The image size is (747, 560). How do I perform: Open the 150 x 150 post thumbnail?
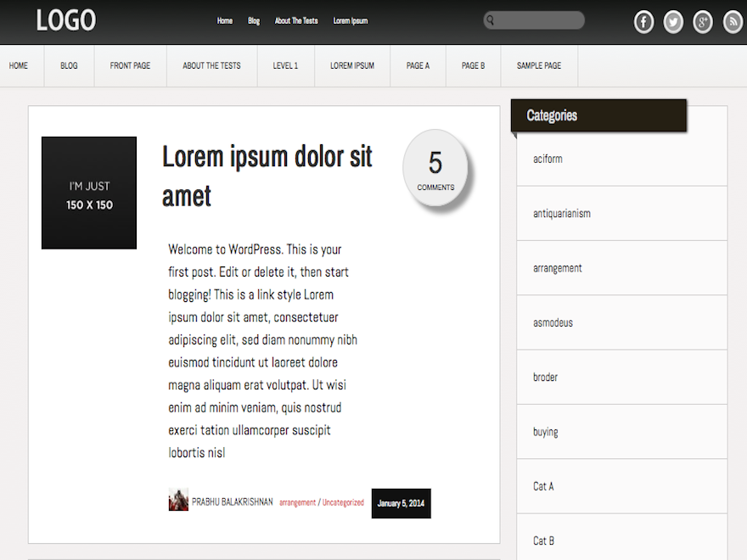pyautogui.click(x=88, y=193)
